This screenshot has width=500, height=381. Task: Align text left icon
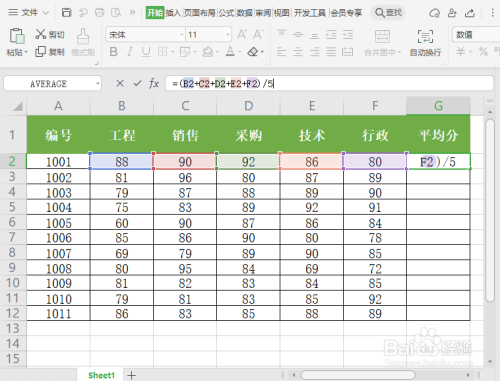[282, 52]
